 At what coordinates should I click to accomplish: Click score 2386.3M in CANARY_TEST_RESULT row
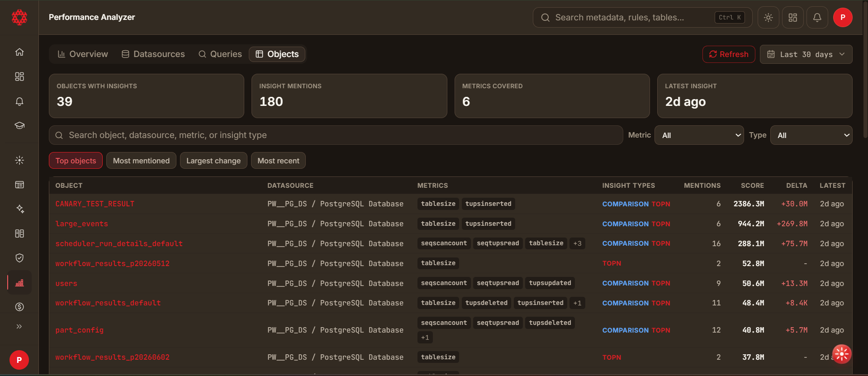click(749, 204)
